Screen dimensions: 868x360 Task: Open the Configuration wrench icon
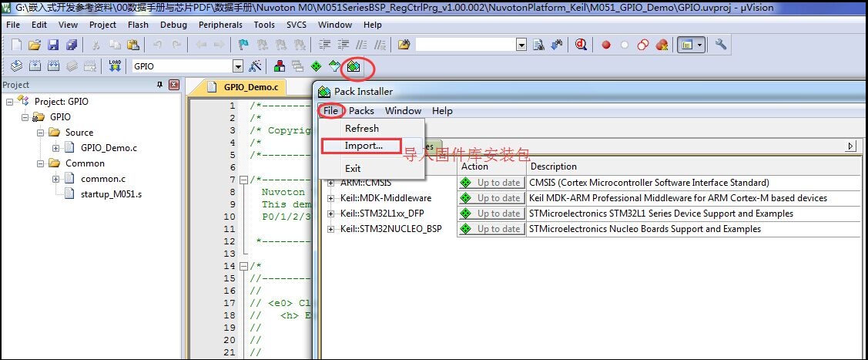[x=720, y=45]
